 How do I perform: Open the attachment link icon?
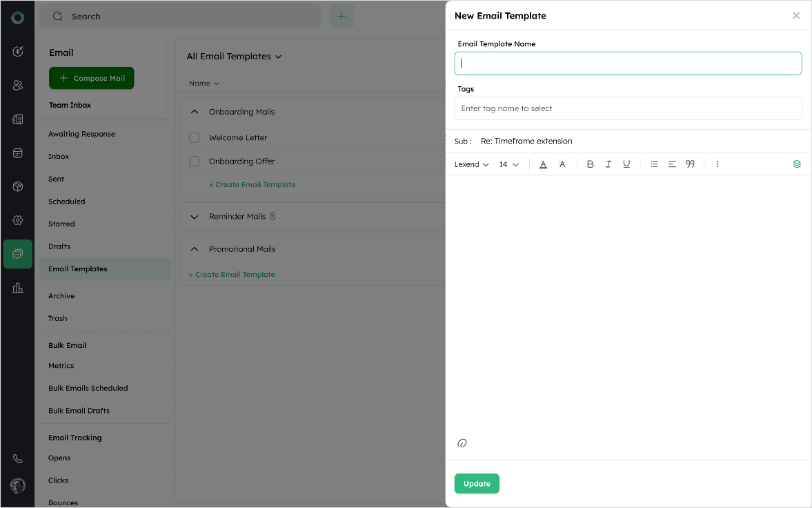[462, 443]
